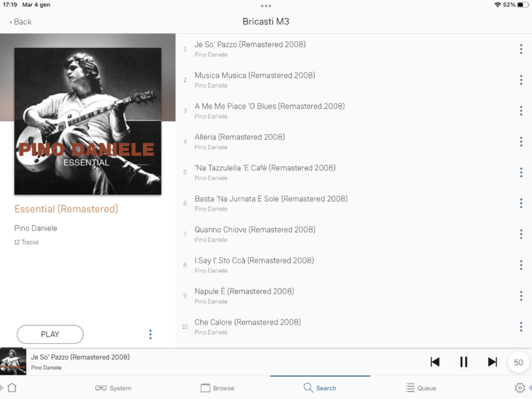Open options for Je So' Pazzo track

click(x=521, y=49)
